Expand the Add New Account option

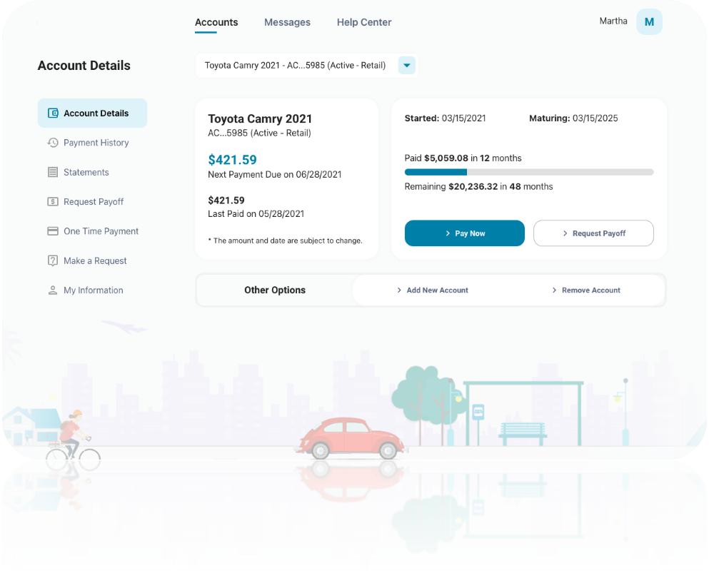433,290
